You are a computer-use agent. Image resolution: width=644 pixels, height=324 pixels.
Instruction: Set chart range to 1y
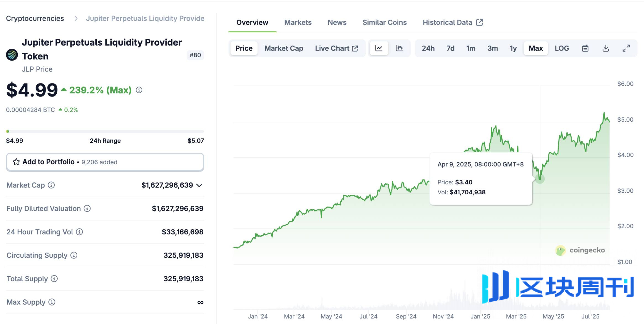tap(513, 48)
